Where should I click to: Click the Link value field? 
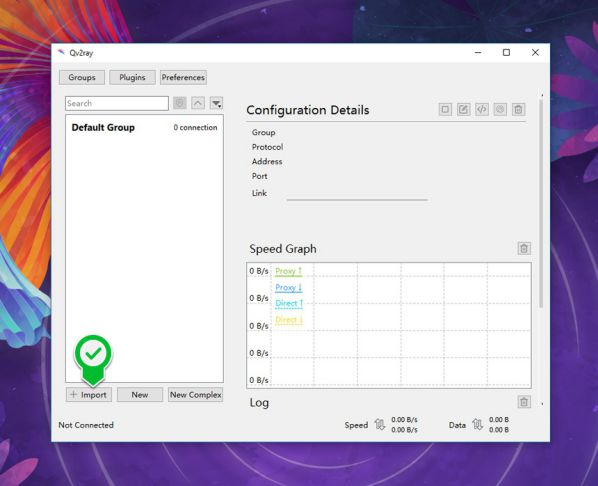(357, 194)
